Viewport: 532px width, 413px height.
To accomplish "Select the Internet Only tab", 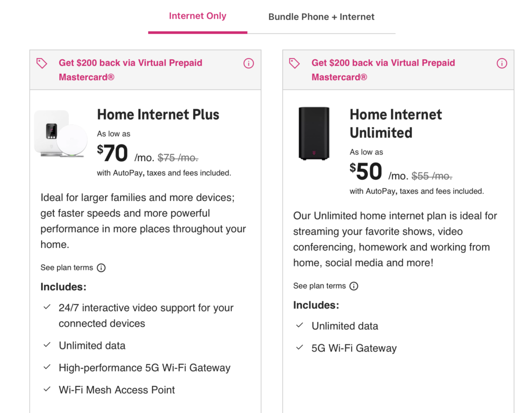I will click(x=197, y=16).
